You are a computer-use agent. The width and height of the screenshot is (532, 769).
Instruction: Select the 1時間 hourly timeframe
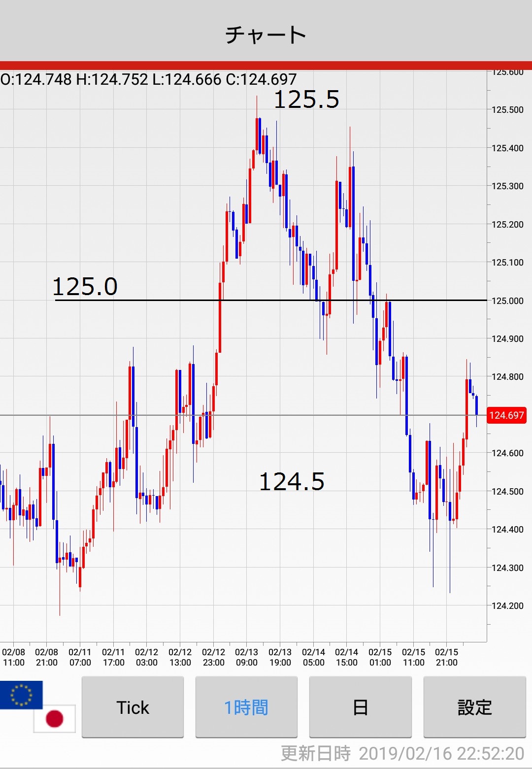(246, 707)
